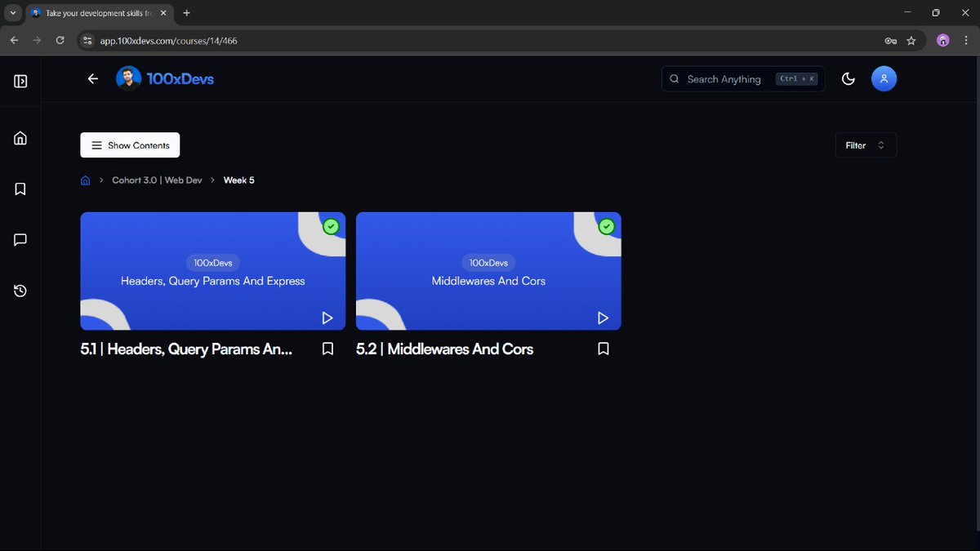This screenshot has height=551, width=980.
Task: View site information icon in address bar
Action: point(88,40)
